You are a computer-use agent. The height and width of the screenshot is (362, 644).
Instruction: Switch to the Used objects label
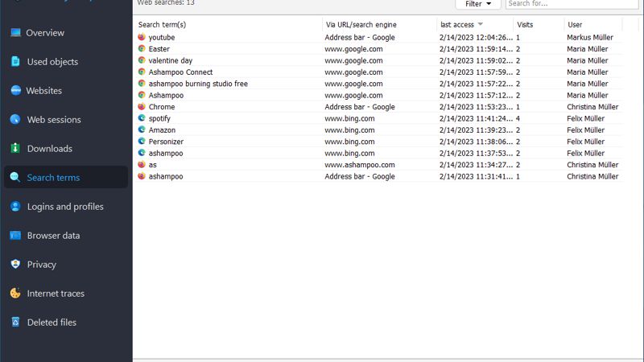pyautogui.click(x=52, y=62)
